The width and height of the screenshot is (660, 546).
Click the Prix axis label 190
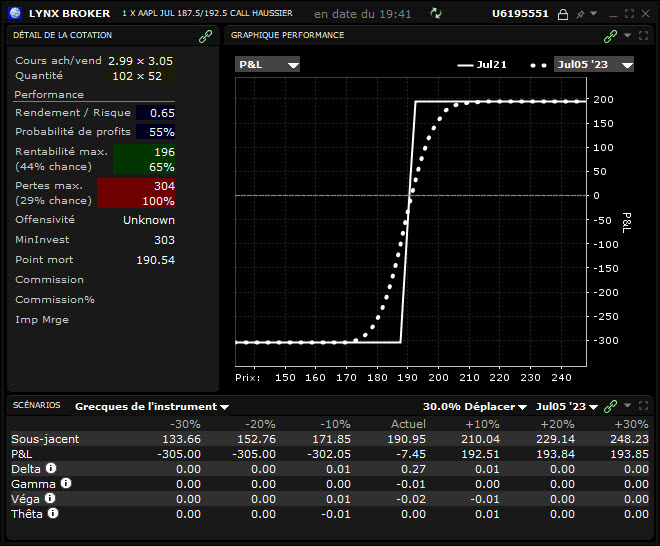point(407,378)
